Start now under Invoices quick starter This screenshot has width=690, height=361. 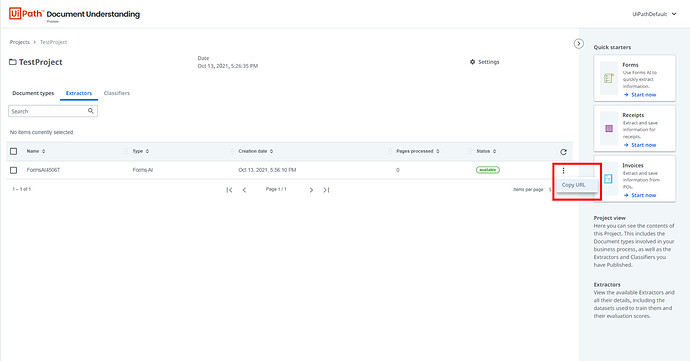(640, 195)
